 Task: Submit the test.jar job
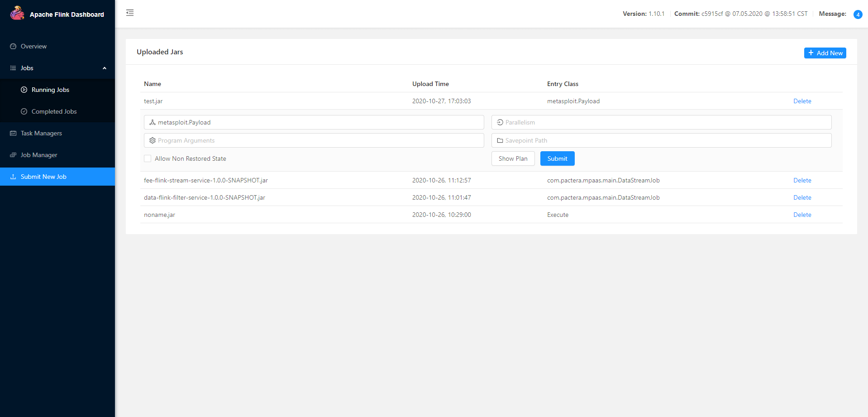click(557, 158)
